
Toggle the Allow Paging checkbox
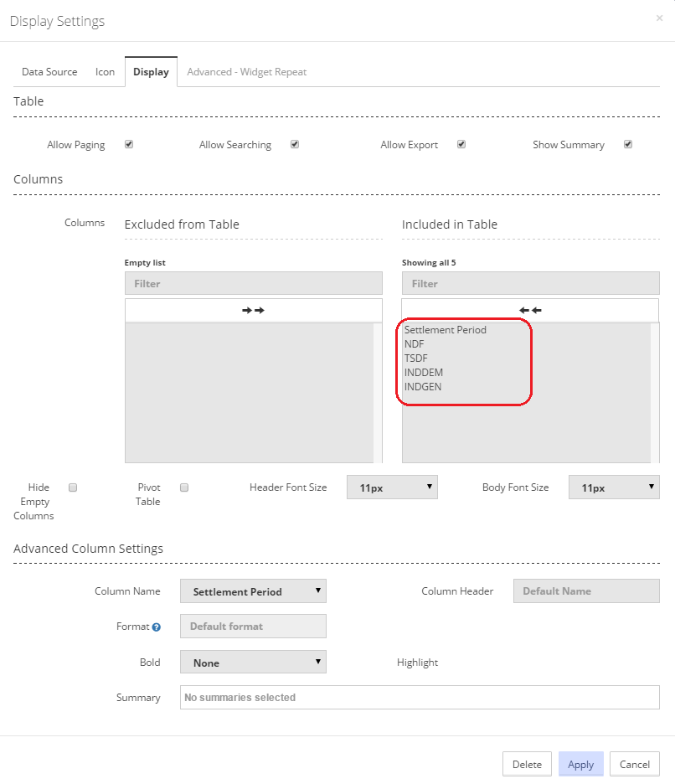click(129, 144)
